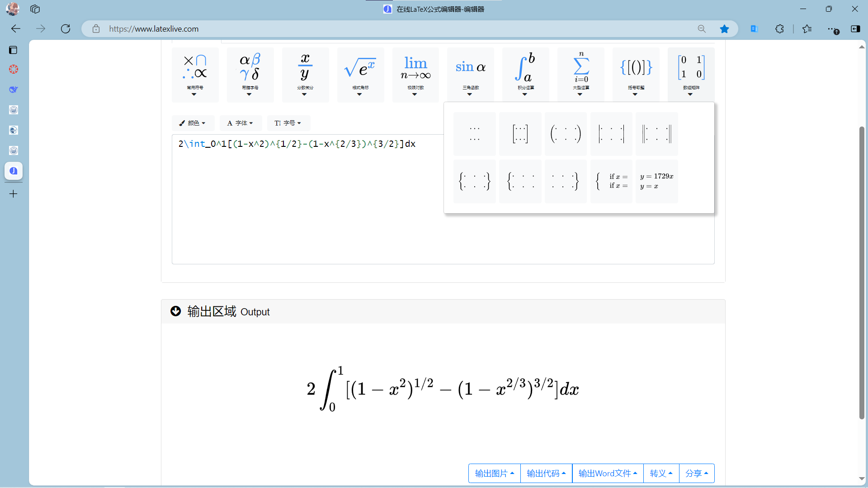This screenshot has height=488, width=868.
Task: Open the 输出代码 export code menu
Action: click(546, 473)
